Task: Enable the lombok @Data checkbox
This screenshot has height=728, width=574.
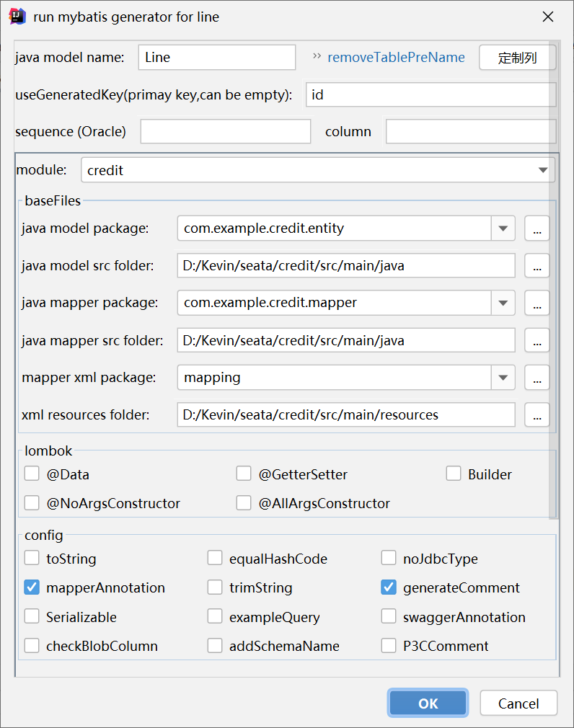Action: pyautogui.click(x=32, y=474)
